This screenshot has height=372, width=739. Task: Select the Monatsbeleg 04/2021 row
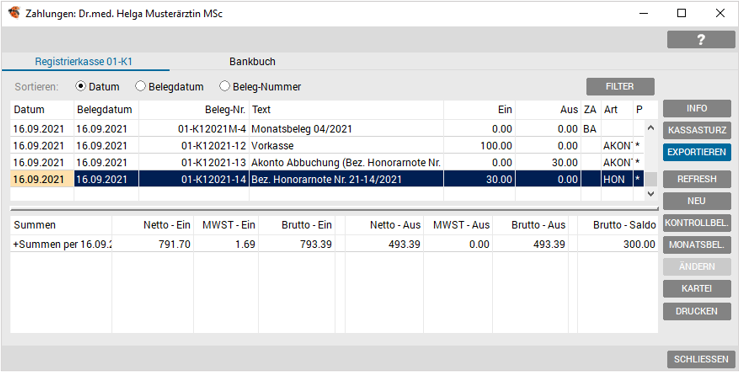pyautogui.click(x=327, y=129)
